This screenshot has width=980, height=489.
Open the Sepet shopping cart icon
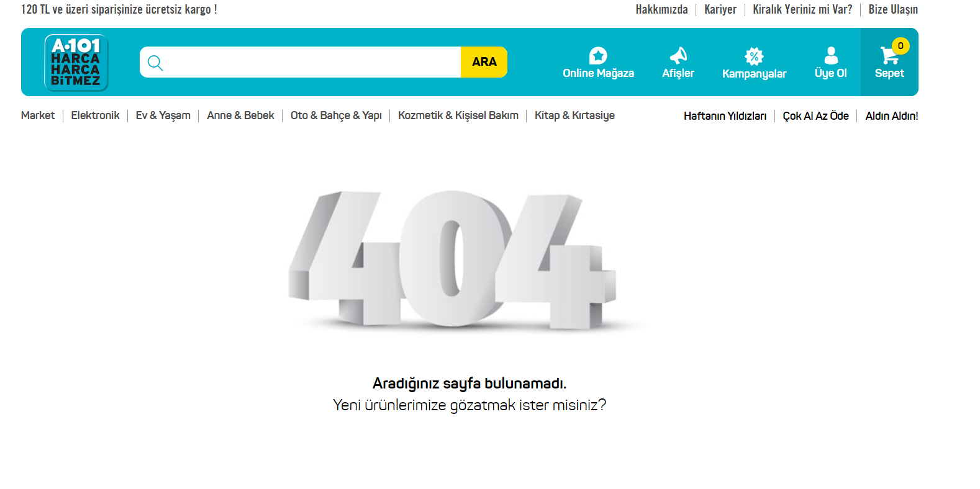pyautogui.click(x=889, y=56)
